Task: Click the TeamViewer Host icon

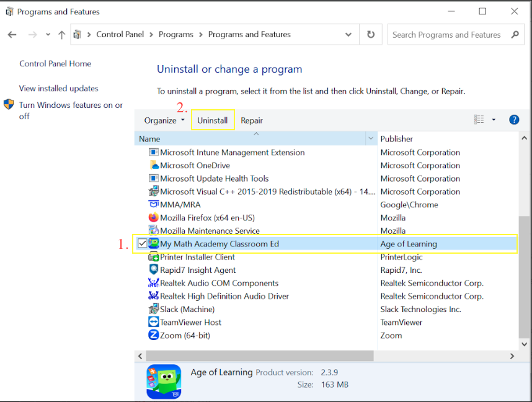Action: click(x=154, y=322)
